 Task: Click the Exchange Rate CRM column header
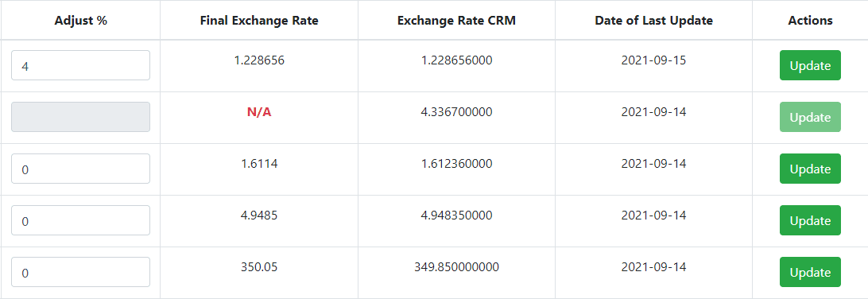pos(457,21)
